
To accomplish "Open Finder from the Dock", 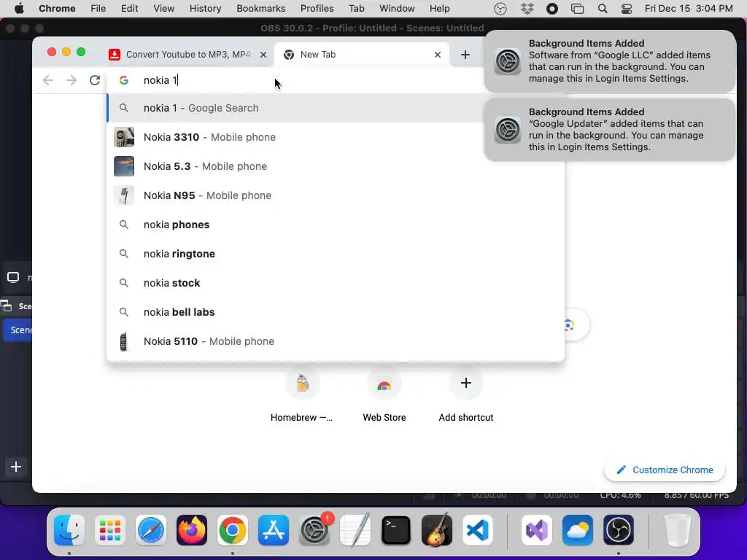I will tap(69, 530).
